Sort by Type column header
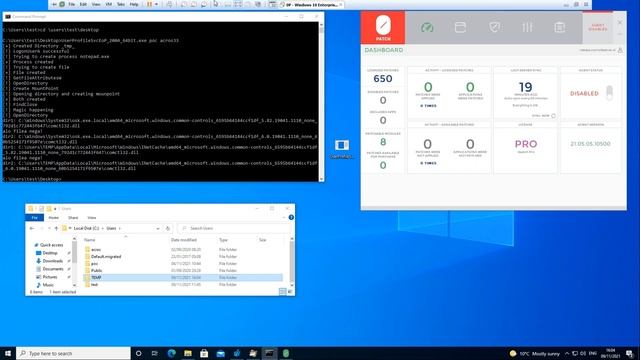The image size is (640, 360). (223, 240)
